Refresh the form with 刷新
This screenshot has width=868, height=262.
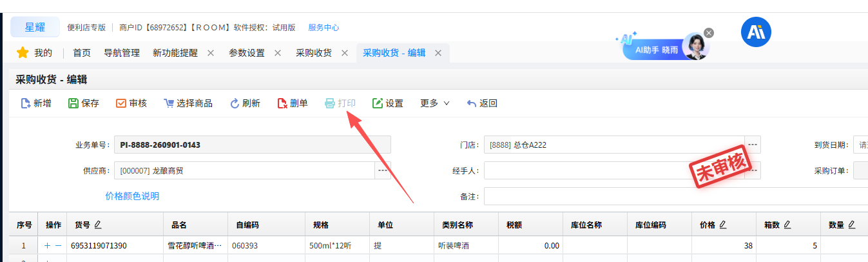click(x=245, y=103)
